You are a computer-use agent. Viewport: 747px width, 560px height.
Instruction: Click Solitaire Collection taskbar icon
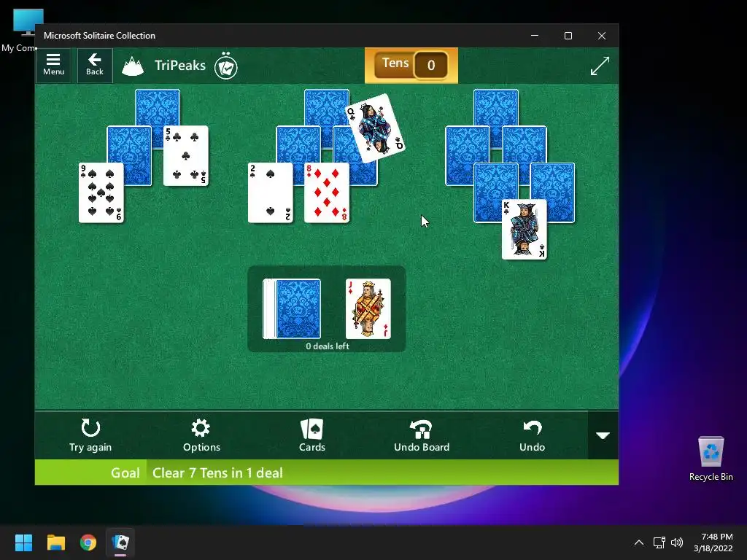click(x=120, y=542)
